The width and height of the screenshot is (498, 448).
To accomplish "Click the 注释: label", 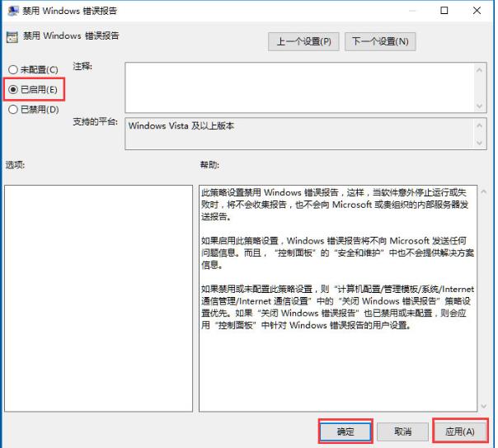I will (82, 66).
